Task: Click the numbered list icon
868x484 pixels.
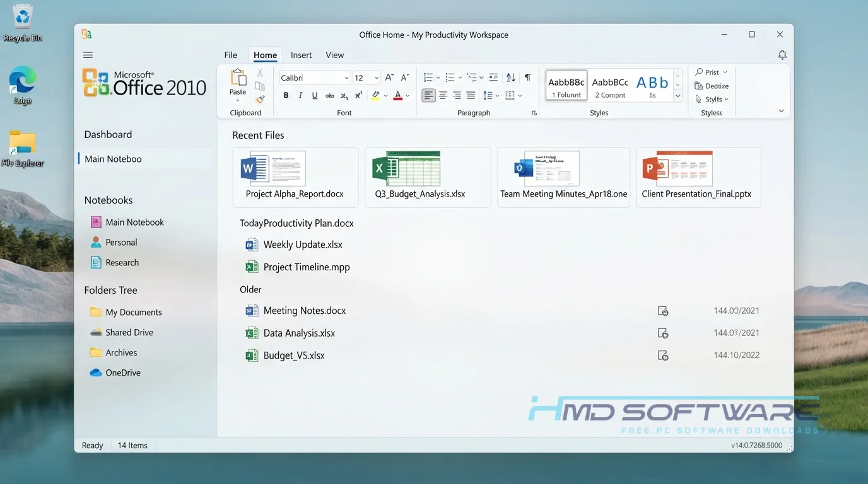Action: coord(428,78)
